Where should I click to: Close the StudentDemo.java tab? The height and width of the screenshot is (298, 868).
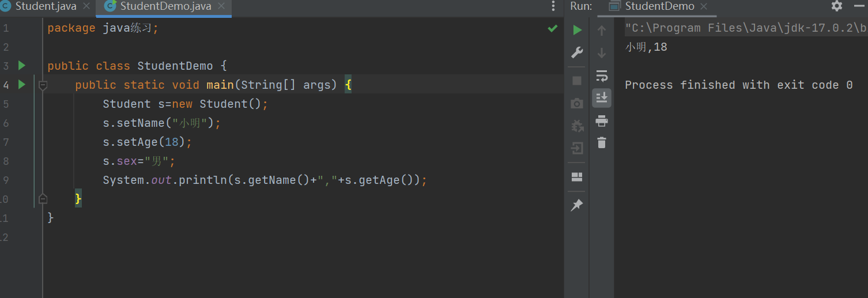coord(222,6)
